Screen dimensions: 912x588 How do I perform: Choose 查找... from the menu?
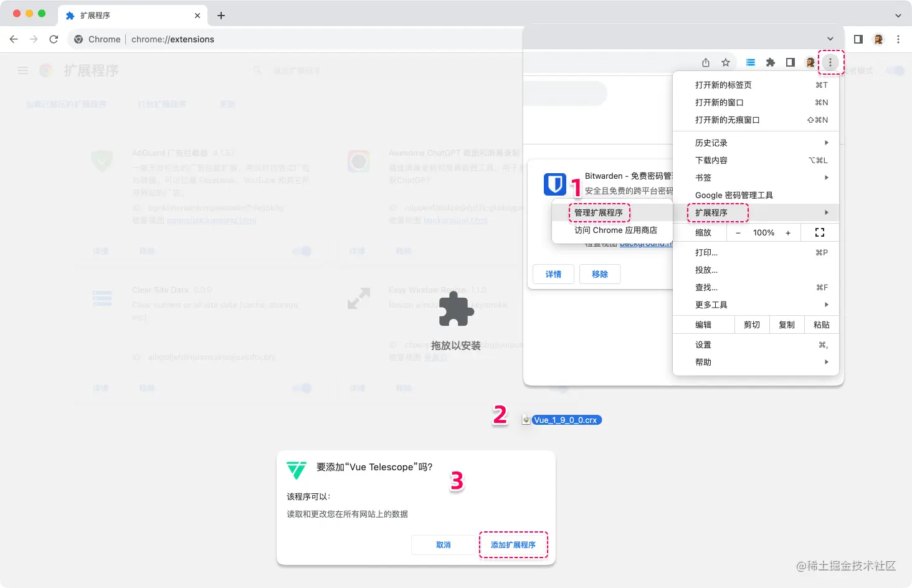(x=756, y=287)
